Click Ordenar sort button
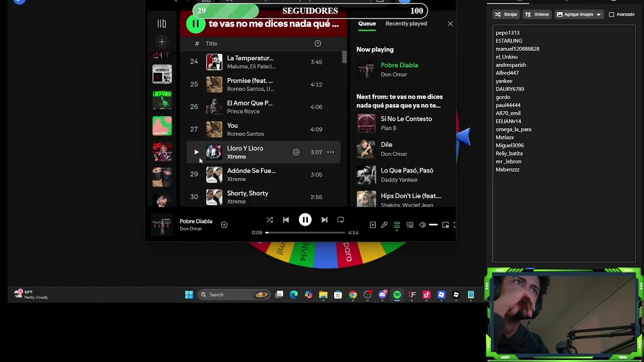644x362 pixels. (537, 15)
